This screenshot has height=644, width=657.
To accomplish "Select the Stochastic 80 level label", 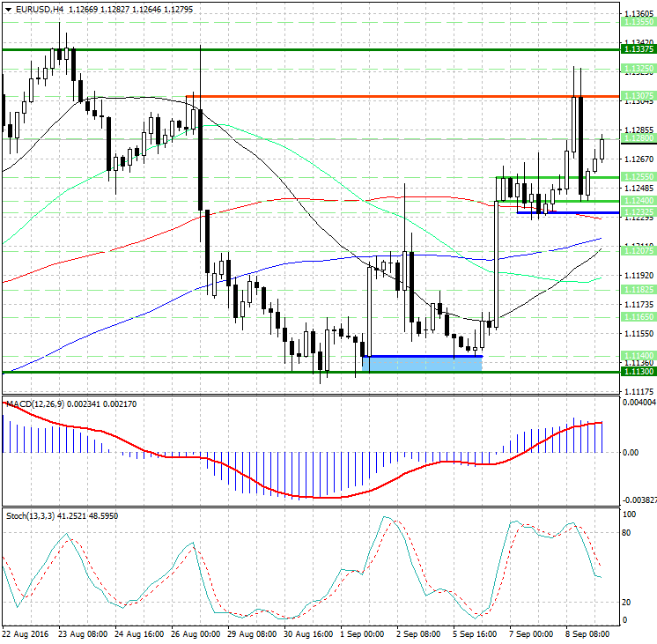I will pos(626,533).
